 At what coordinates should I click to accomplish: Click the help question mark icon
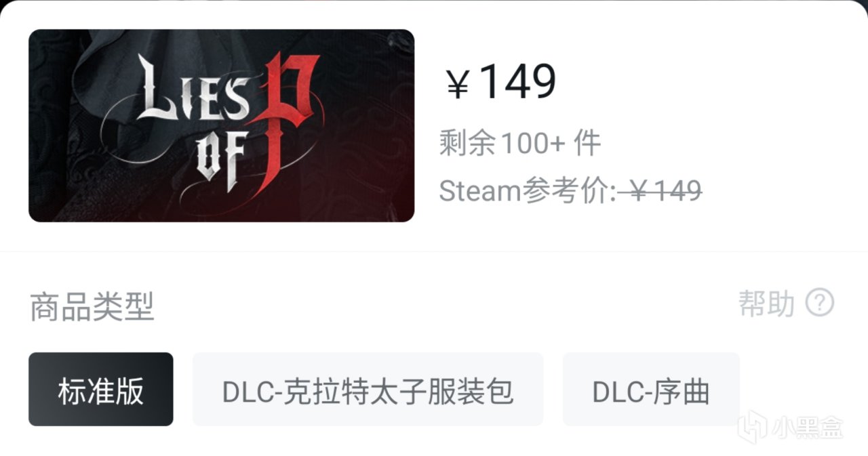(820, 303)
